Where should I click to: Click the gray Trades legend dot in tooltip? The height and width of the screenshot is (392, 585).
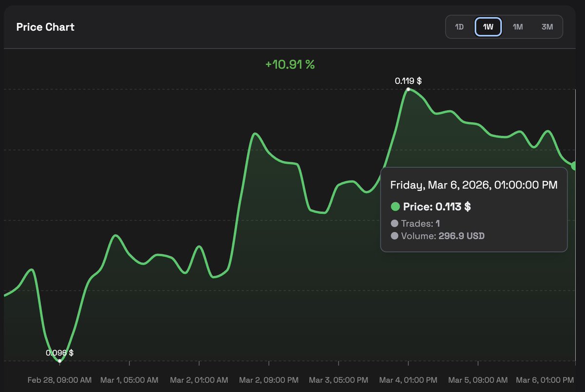[394, 224]
